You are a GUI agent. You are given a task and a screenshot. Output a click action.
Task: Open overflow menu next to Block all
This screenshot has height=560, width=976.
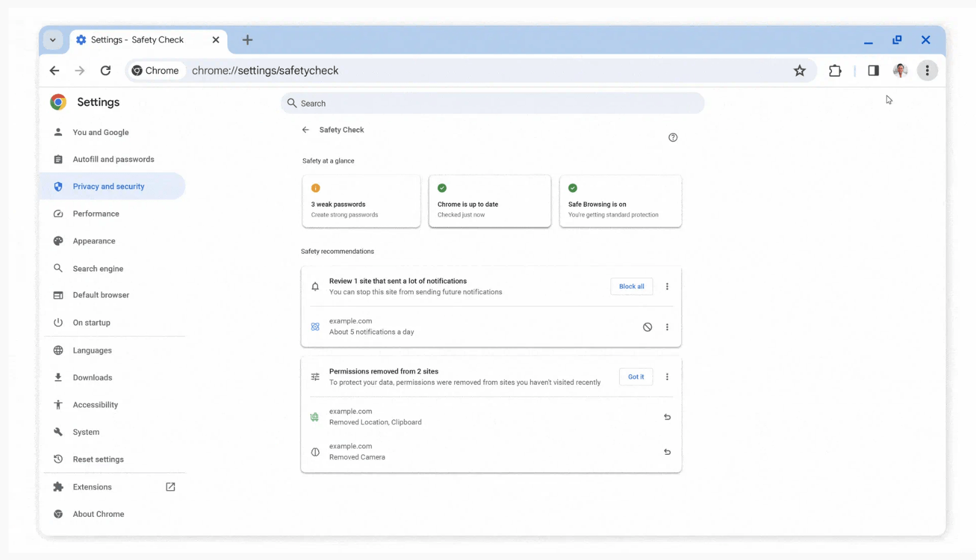(667, 286)
